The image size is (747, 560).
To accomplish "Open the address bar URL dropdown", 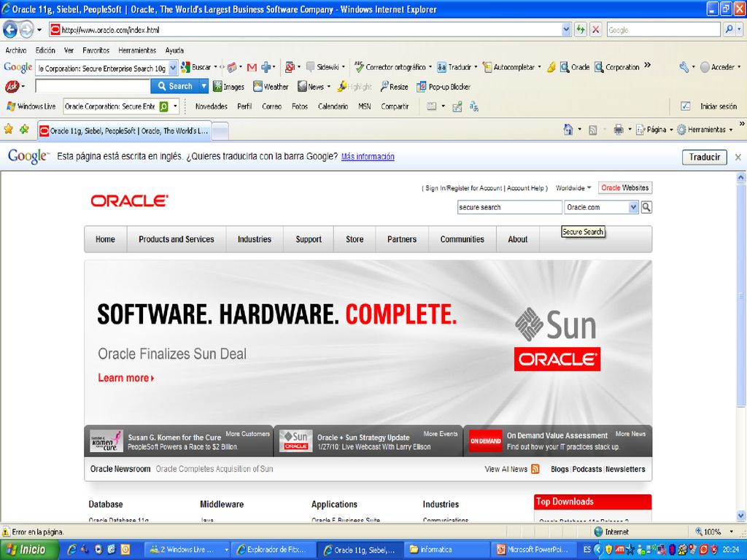I will point(566,29).
